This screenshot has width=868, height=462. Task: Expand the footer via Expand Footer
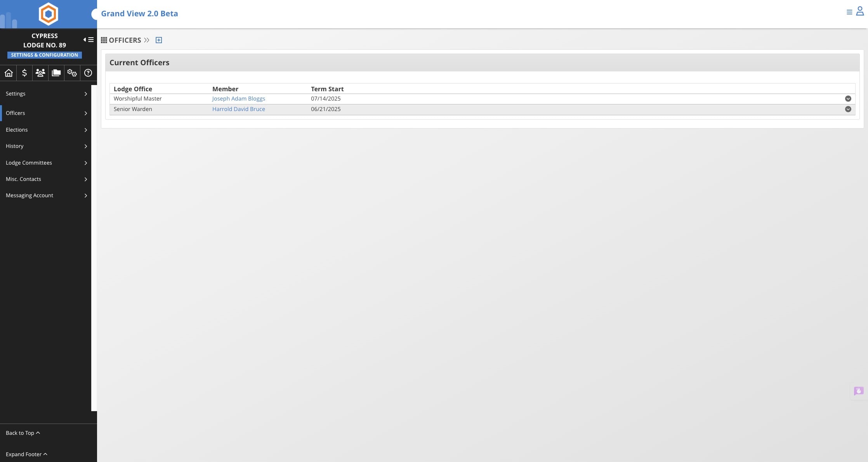point(26,454)
